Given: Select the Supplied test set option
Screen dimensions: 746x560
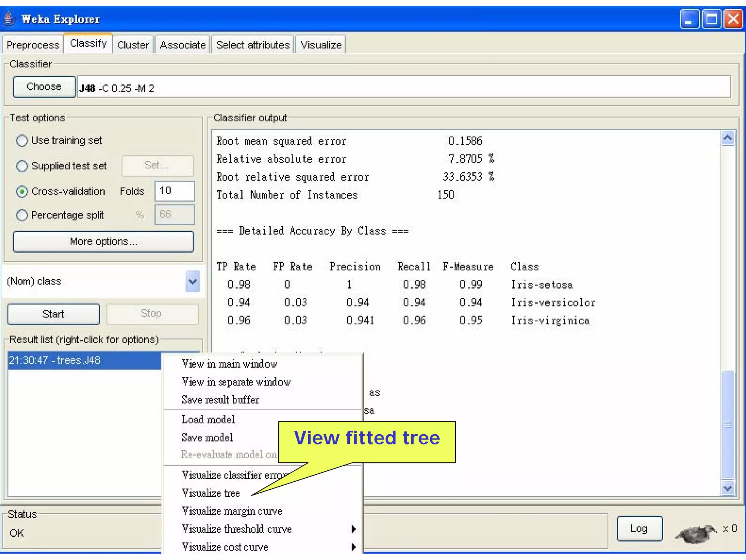Looking at the screenshot, I should [22, 166].
